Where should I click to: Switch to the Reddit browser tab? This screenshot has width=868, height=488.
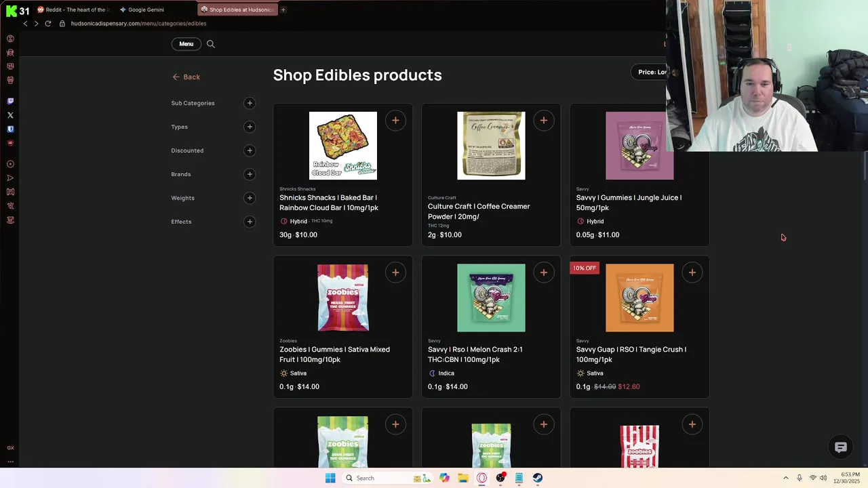(x=73, y=9)
